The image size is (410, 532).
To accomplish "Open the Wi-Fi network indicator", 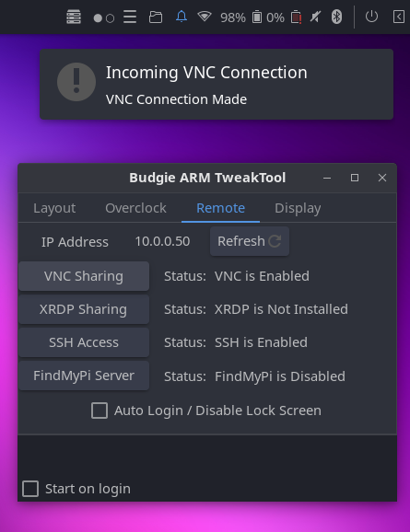I will 205,16.
